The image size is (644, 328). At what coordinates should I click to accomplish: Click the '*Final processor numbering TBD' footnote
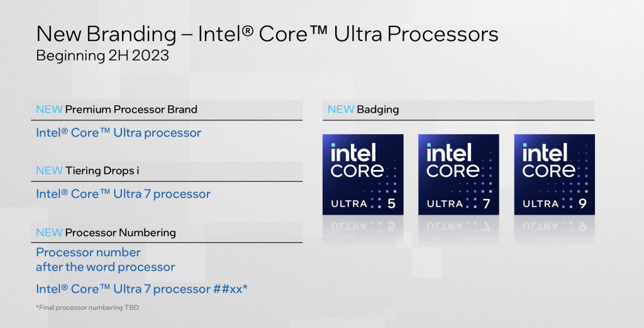pos(87,308)
